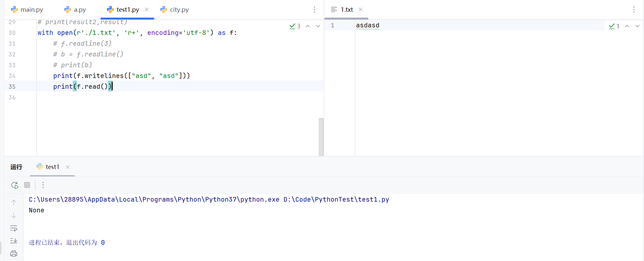Viewport: 644px width, 261px height.
Task: Click the commented 'b = f.readline()' line
Action: (88, 54)
